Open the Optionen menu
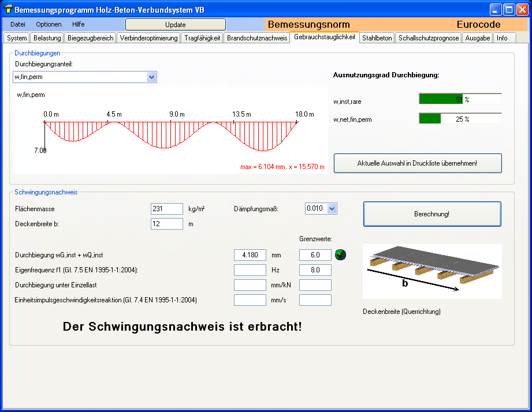Screen dimensions: 532x412 click(49, 24)
